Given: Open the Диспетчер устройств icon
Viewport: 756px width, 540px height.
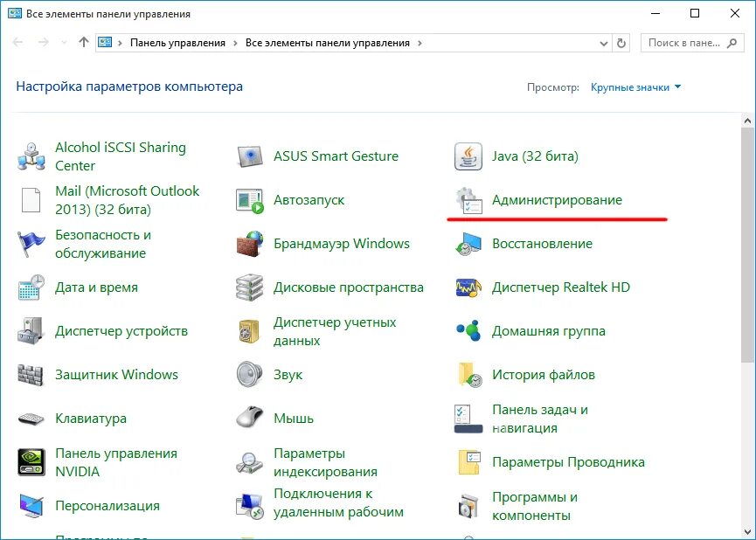Looking at the screenshot, I should coord(31,331).
